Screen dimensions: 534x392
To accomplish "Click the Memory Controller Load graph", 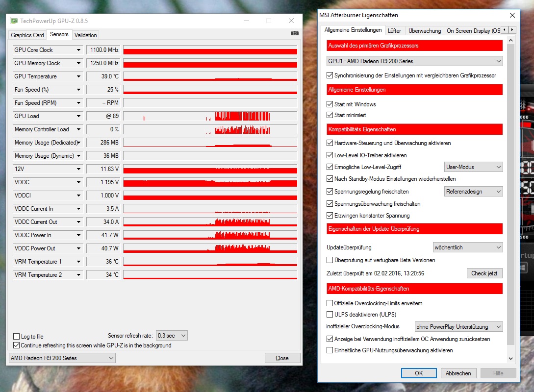I will click(x=210, y=129).
